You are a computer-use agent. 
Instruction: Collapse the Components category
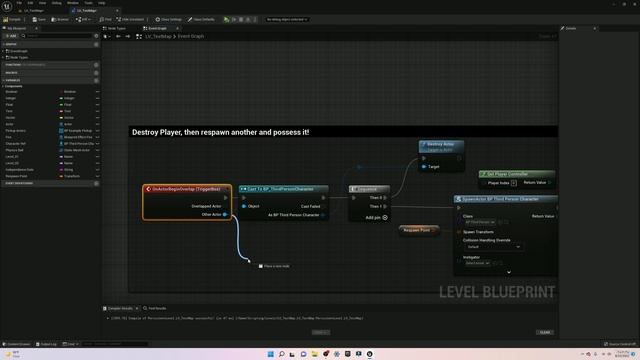click(x=3, y=86)
